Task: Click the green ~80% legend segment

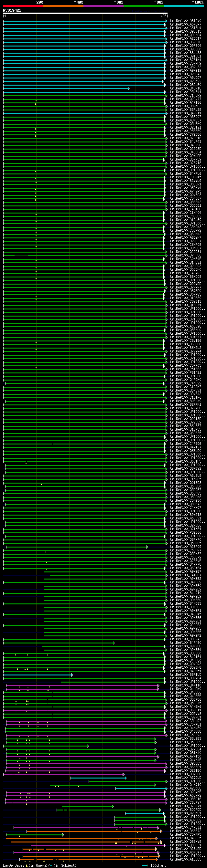Action: click(144, 6)
